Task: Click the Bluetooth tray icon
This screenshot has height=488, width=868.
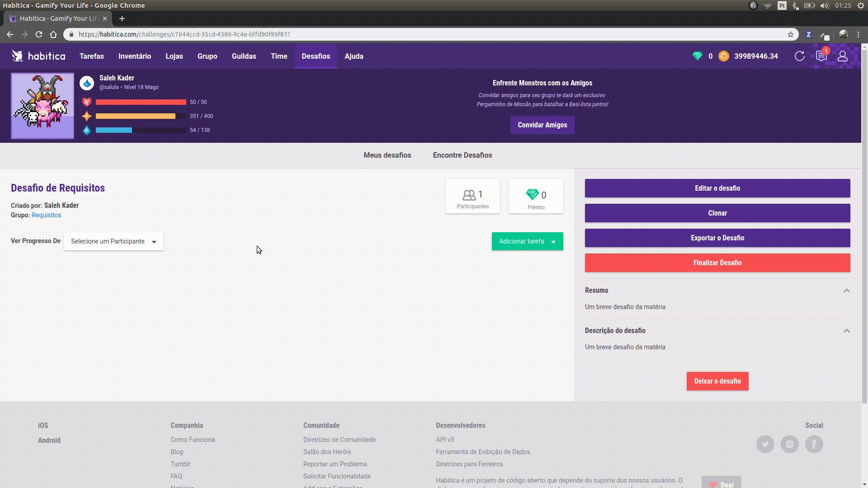Action: click(x=796, y=5)
